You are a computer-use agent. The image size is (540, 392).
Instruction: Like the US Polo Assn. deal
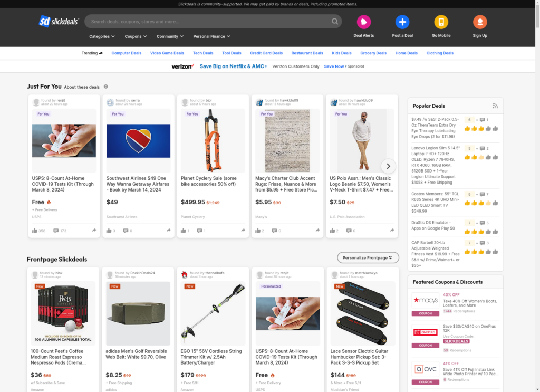332,231
